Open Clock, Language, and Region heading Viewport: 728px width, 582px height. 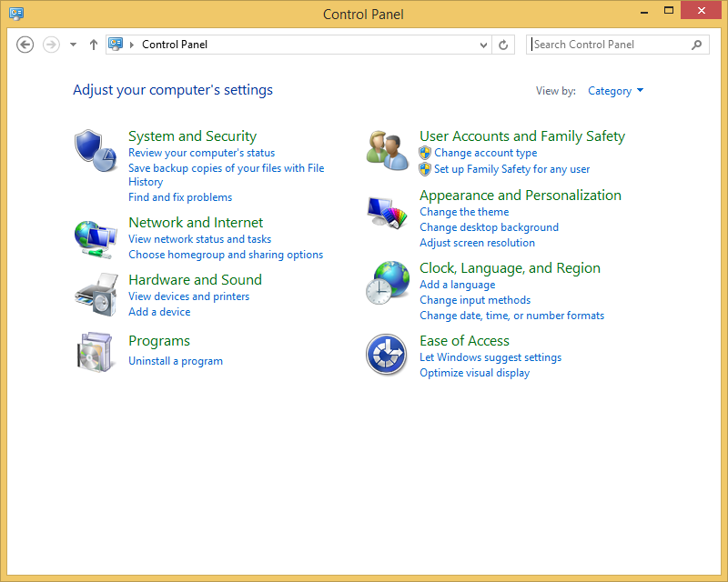[510, 267]
